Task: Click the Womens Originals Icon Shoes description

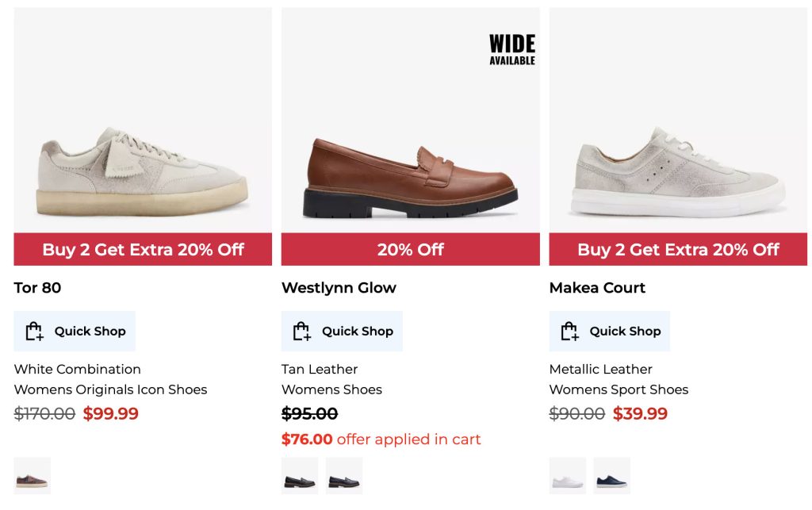Action: point(110,389)
